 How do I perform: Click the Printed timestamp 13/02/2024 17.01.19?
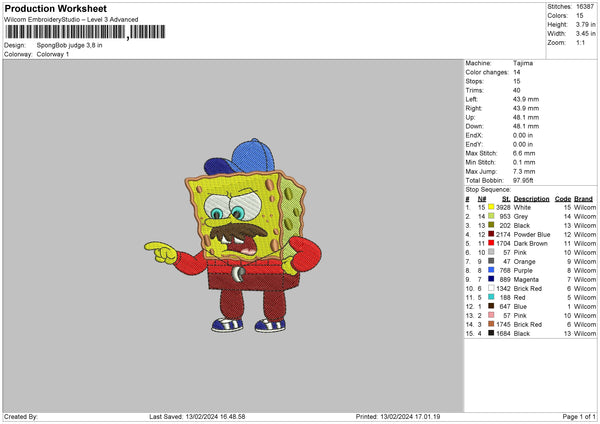(410, 417)
